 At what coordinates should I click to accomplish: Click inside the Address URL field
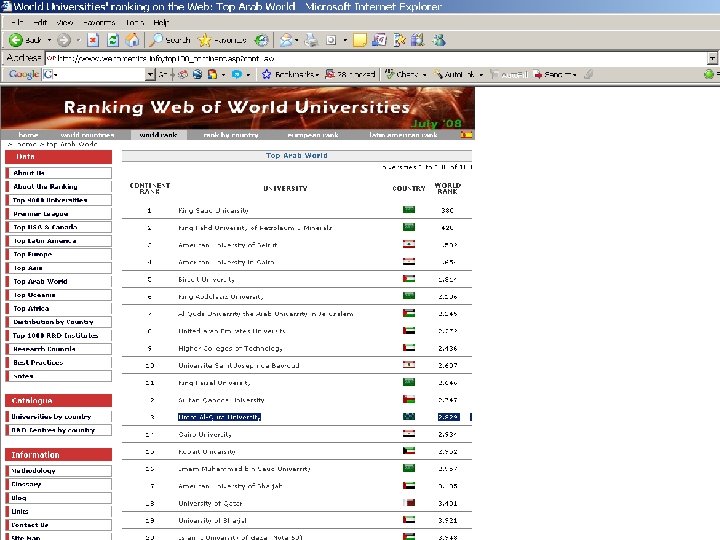(376, 58)
